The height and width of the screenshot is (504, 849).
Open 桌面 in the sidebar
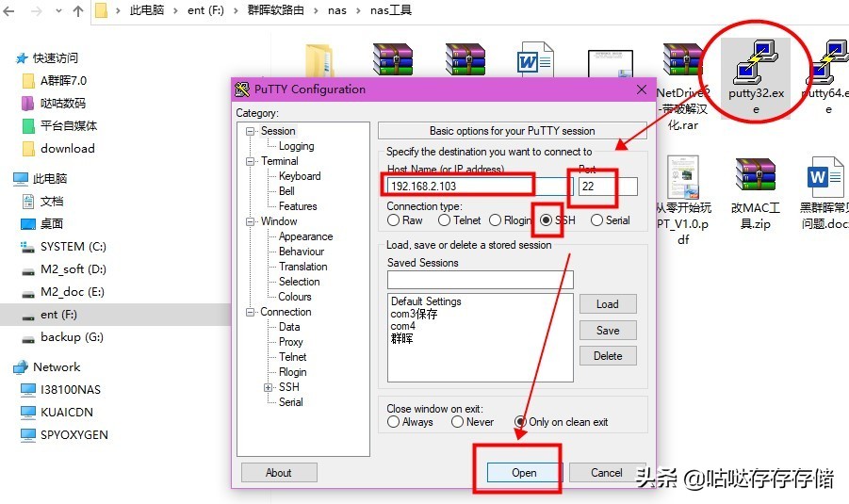tap(52, 223)
